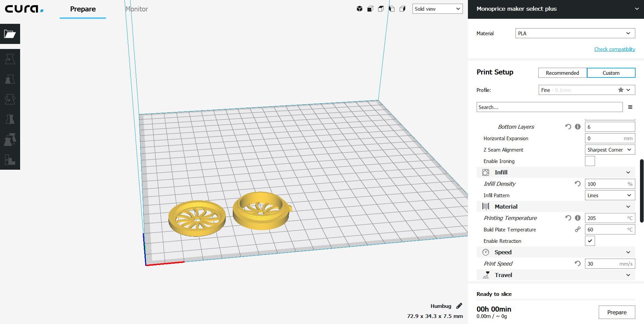Select the Mirror tool in sidebar

[x=10, y=119]
